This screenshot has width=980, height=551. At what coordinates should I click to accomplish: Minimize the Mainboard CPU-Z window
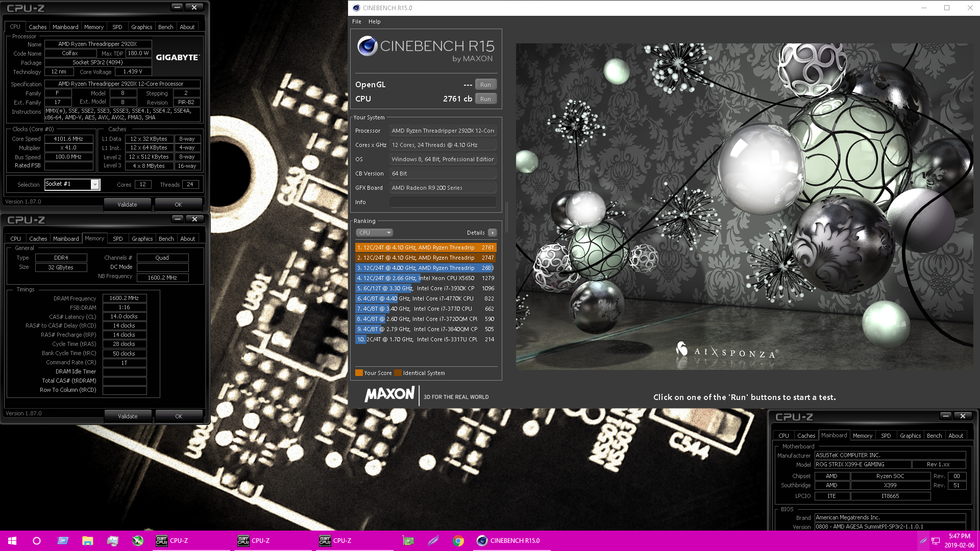[x=945, y=416]
